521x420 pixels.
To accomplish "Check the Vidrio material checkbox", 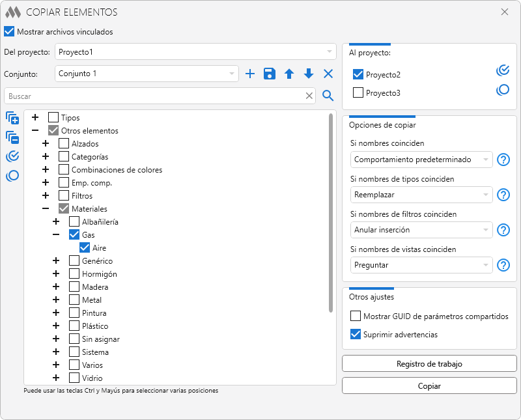I will [x=74, y=378].
